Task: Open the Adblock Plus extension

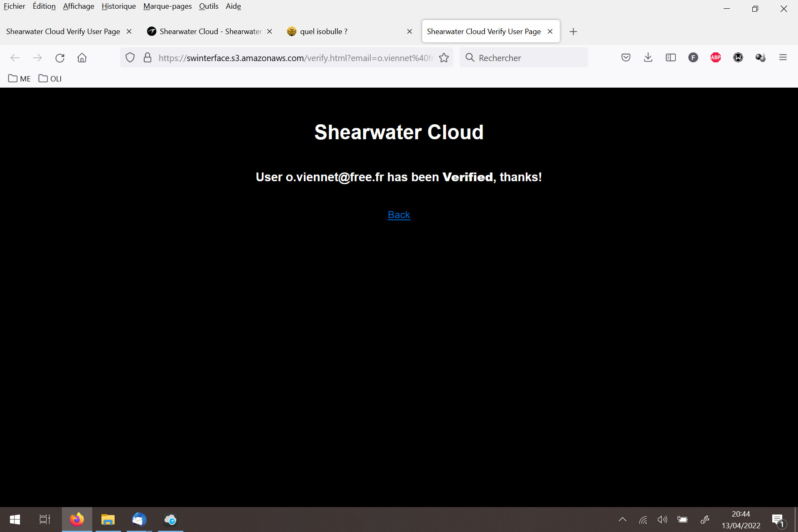Action: click(x=716, y=58)
